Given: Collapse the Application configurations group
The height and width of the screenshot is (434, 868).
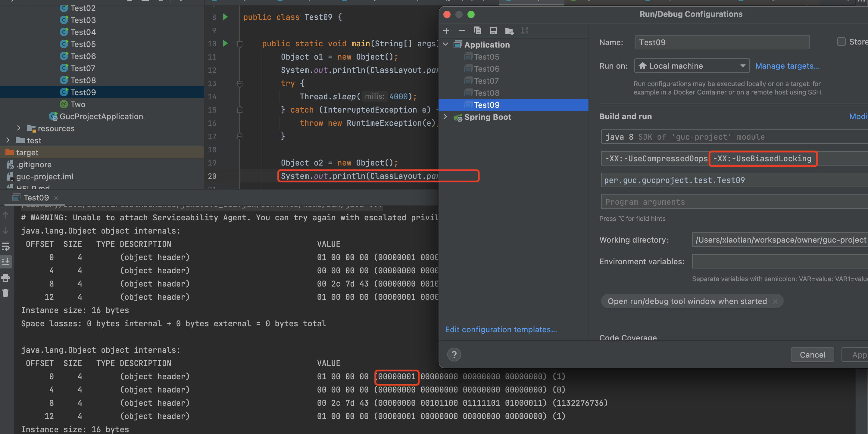Looking at the screenshot, I should [x=446, y=45].
